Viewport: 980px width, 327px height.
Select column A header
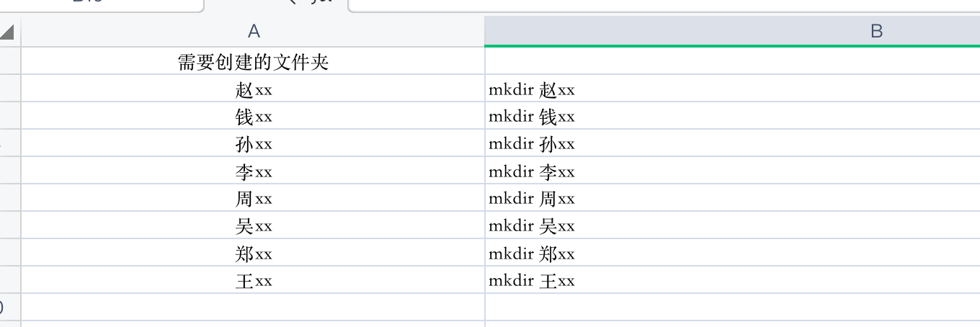coord(253,30)
